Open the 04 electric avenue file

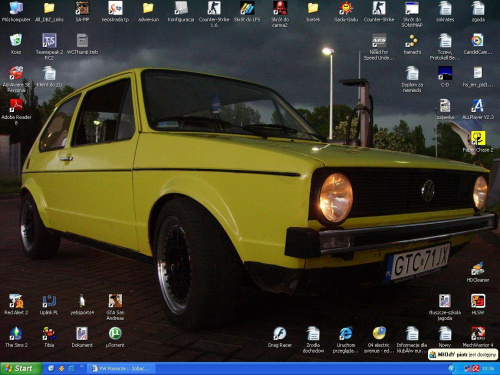pos(379,333)
